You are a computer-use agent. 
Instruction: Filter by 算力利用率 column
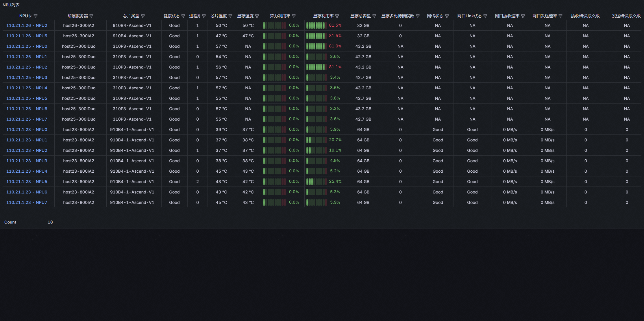(x=294, y=16)
